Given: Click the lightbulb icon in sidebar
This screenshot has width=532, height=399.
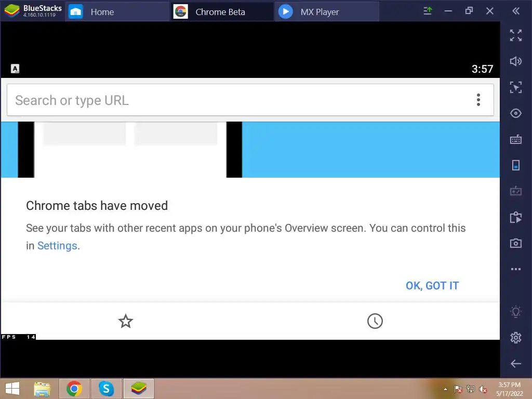Looking at the screenshot, I should pyautogui.click(x=516, y=312).
